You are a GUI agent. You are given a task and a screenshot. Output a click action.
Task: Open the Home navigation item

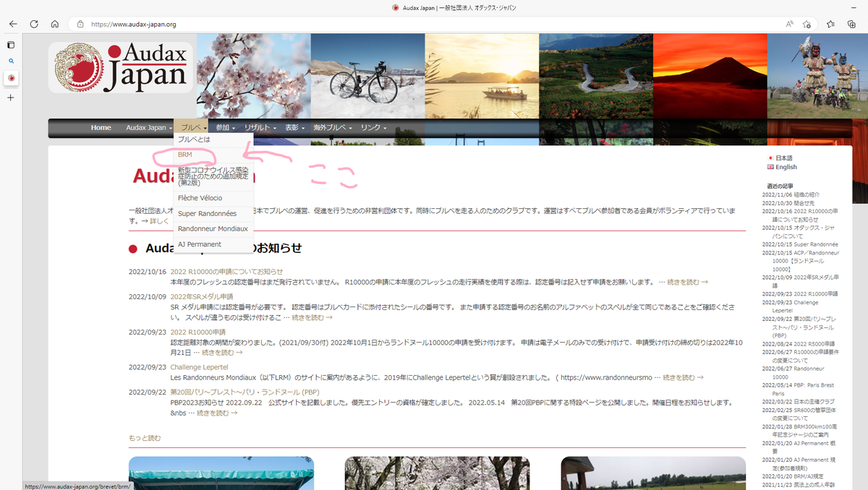click(x=101, y=128)
